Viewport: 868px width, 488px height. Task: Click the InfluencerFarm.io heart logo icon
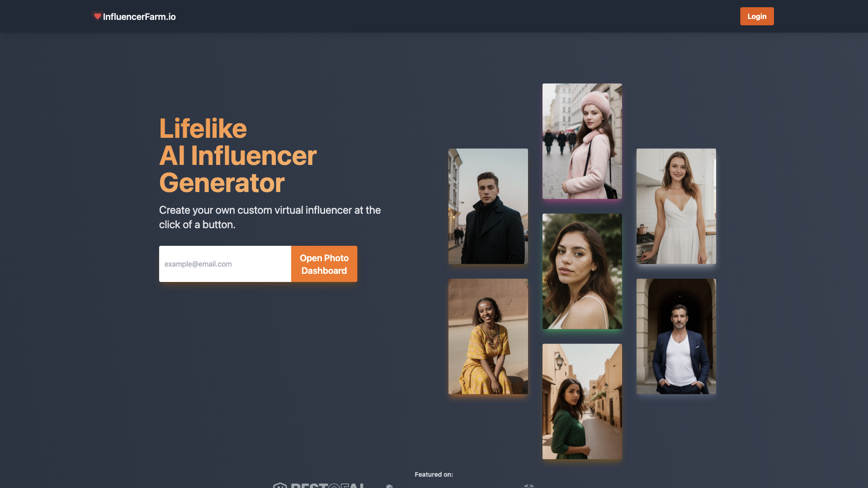97,16
